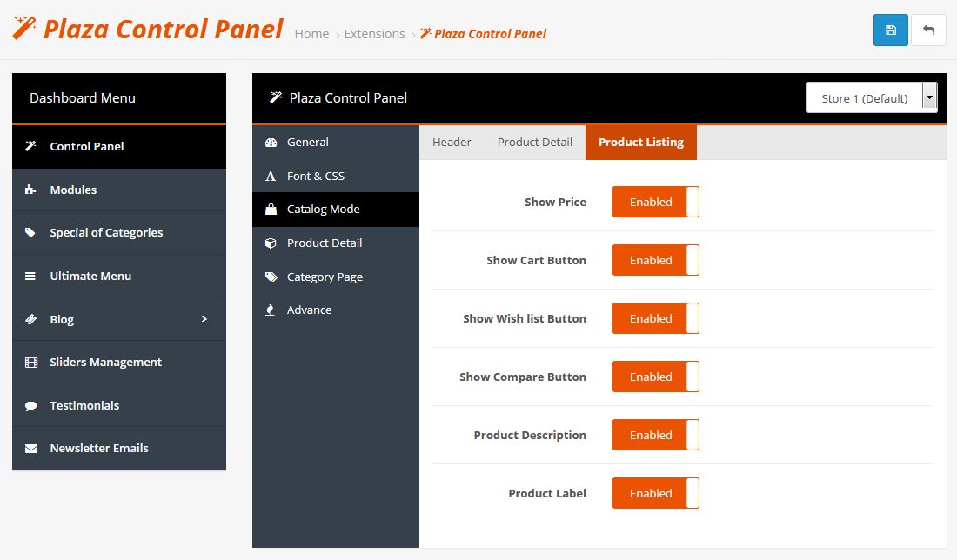The height and width of the screenshot is (560, 957).
Task: Open Product Detail in the settings menu
Action: [336, 243]
